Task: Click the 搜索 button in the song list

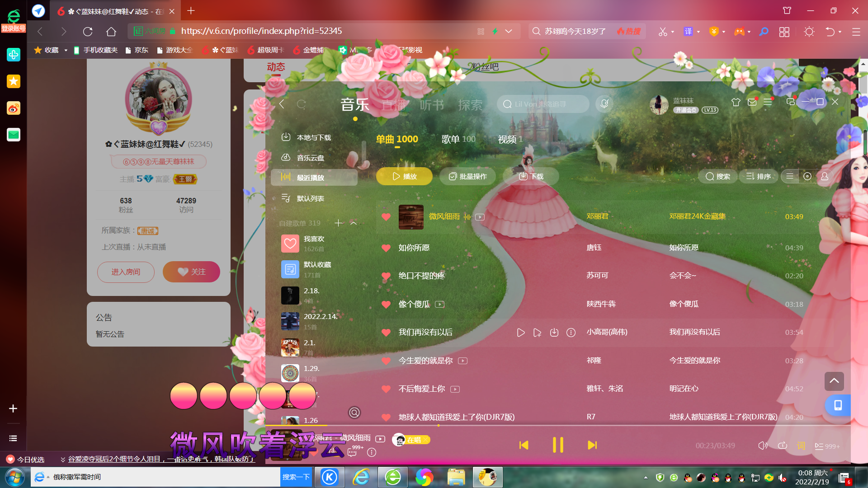Action: pos(718,176)
